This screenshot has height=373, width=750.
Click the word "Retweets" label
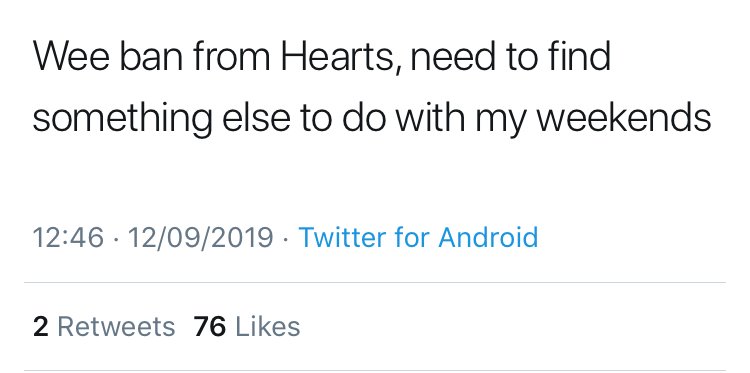pos(116,327)
